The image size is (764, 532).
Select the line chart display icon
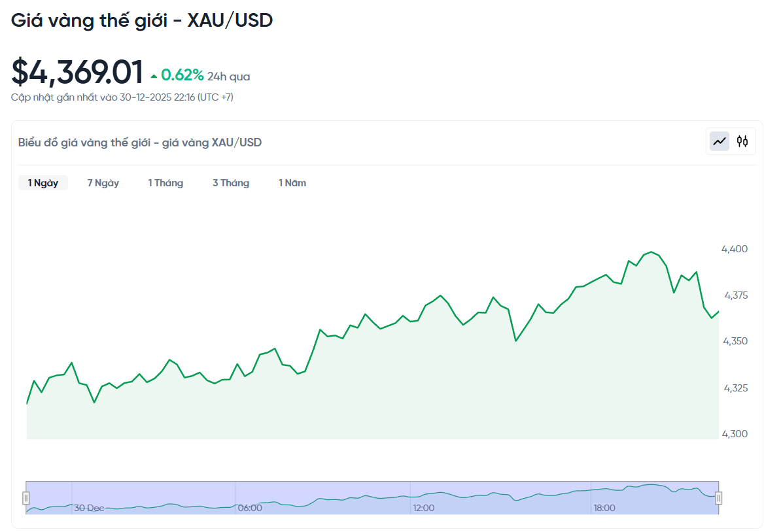[718, 141]
